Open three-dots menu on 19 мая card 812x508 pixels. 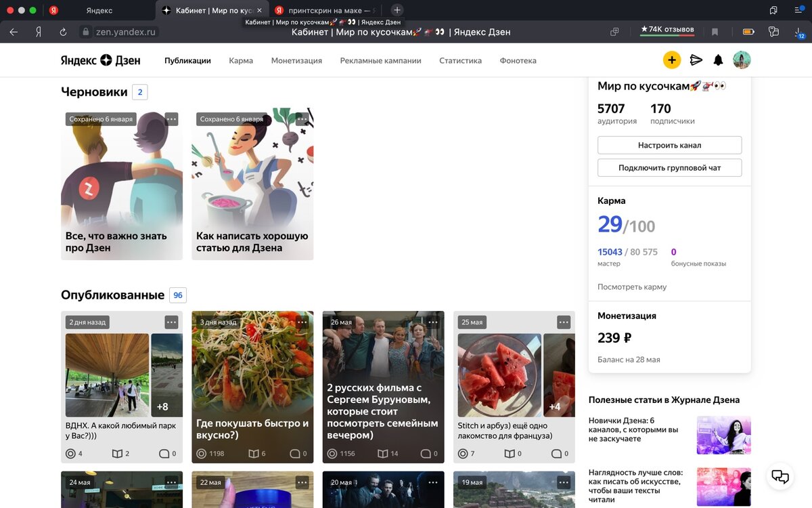564,482
